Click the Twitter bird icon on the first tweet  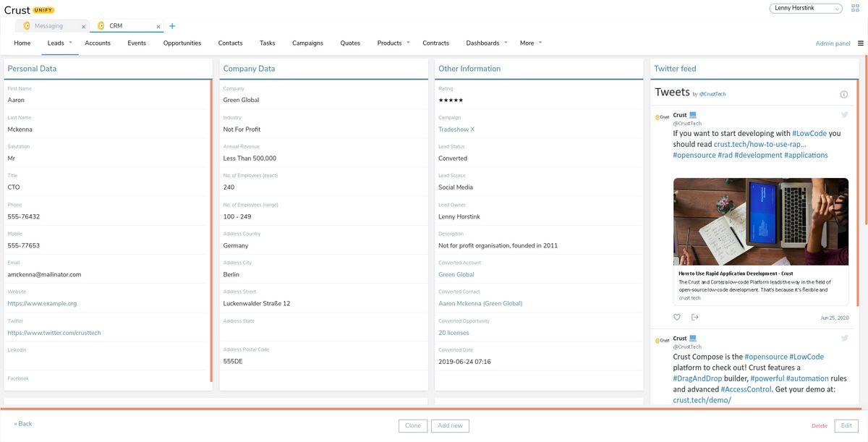tap(844, 114)
